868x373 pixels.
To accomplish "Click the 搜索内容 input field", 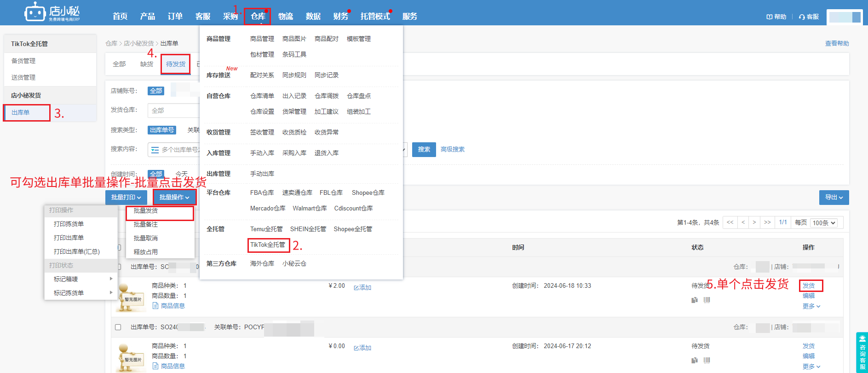I will pyautogui.click(x=174, y=150).
